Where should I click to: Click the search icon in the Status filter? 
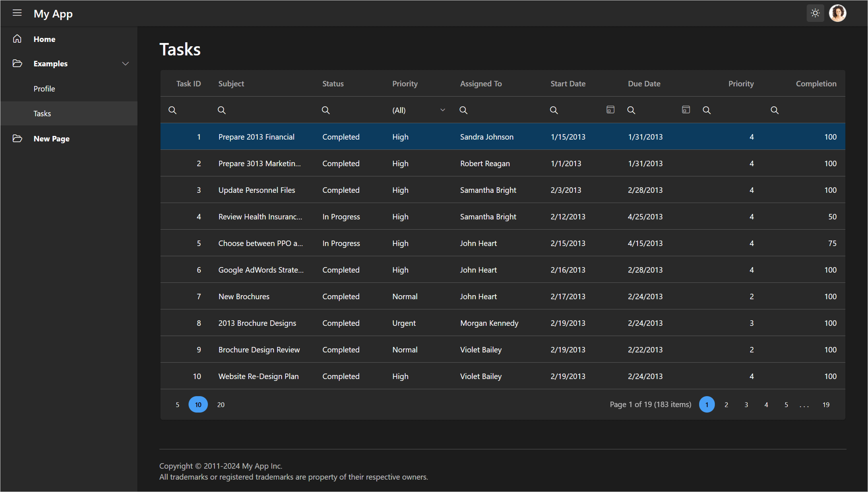tap(326, 110)
